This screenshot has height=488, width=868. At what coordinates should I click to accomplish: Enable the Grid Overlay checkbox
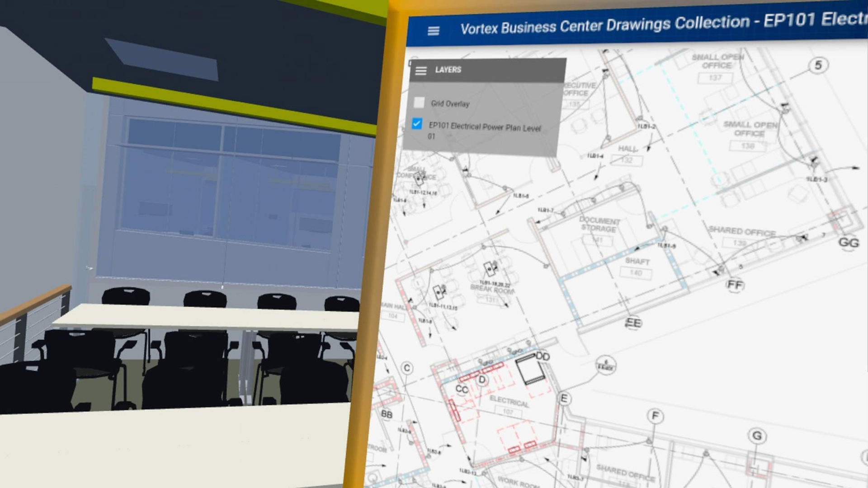tap(419, 103)
